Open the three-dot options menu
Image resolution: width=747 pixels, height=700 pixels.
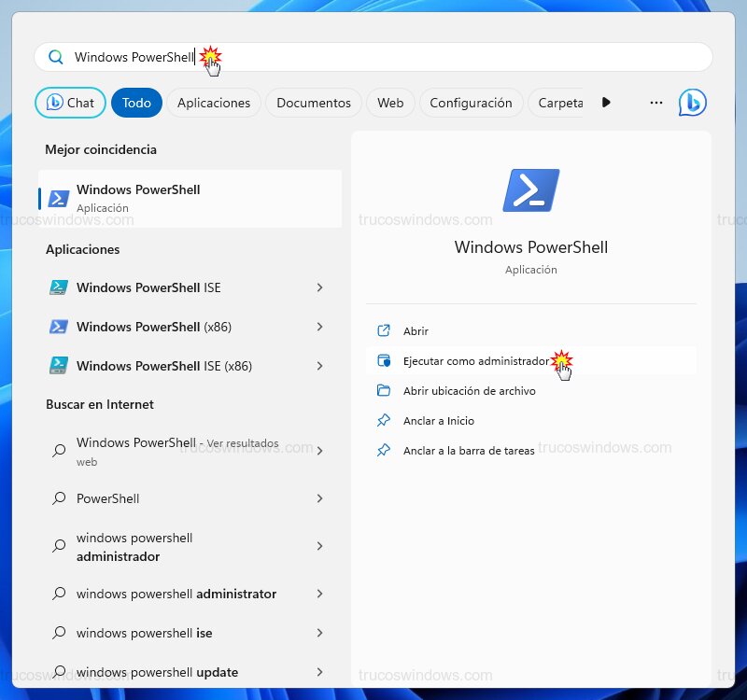(656, 103)
